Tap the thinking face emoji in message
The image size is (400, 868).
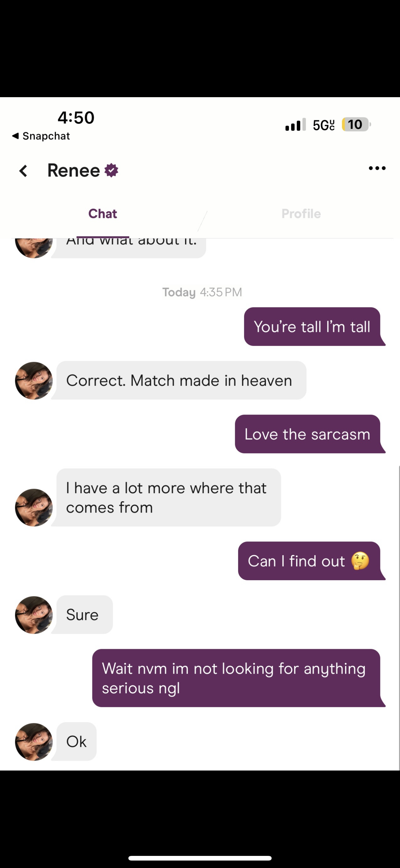click(x=360, y=561)
